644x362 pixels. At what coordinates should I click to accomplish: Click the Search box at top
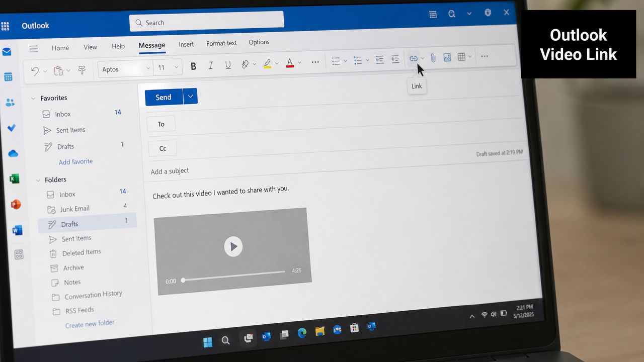[x=207, y=21]
